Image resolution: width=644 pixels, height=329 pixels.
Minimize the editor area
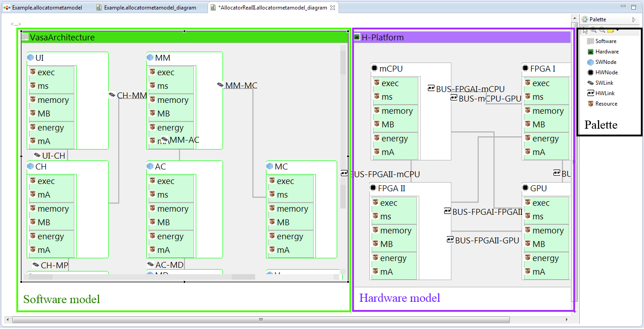coord(623,7)
